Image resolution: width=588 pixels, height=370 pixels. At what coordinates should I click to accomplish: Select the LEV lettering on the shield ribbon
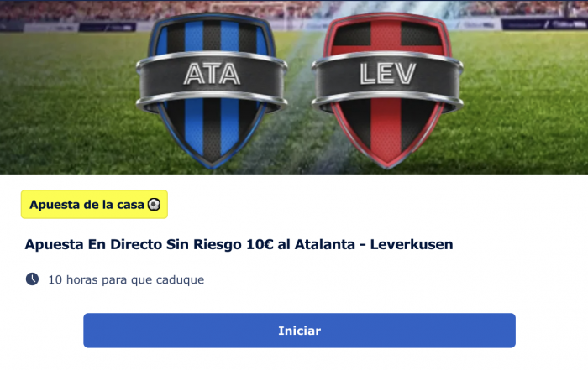(x=388, y=73)
